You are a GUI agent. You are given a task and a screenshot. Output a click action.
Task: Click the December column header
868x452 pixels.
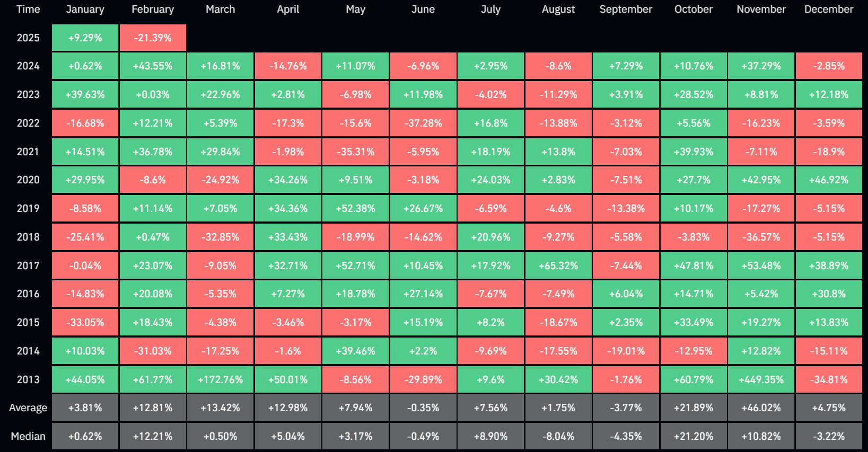point(829,9)
